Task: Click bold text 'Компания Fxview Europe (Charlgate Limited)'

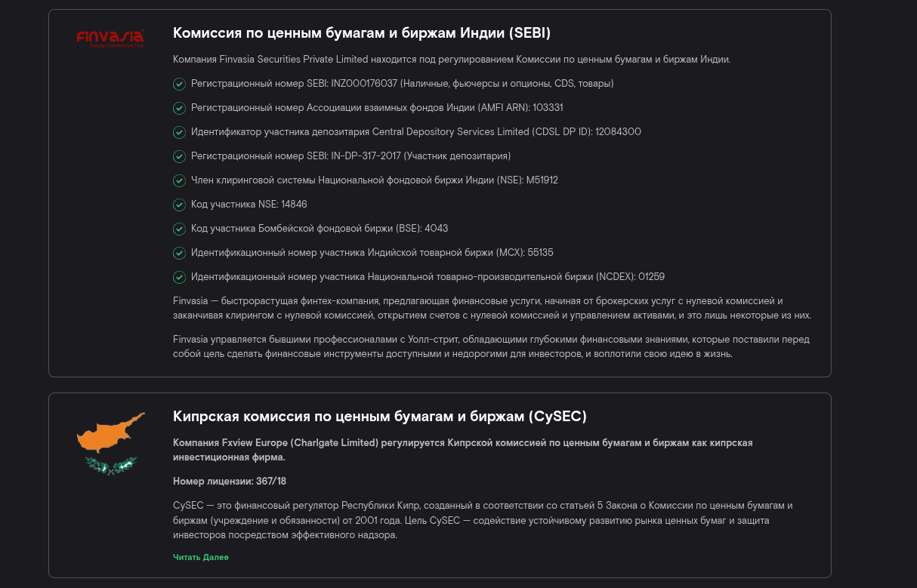Action: tap(276, 443)
